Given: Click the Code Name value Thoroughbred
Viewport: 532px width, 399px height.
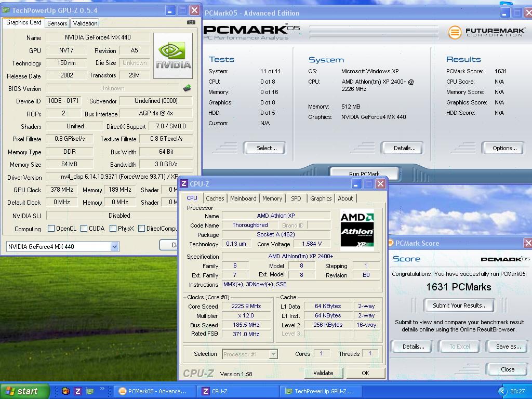Looking at the screenshot, I should coord(250,225).
